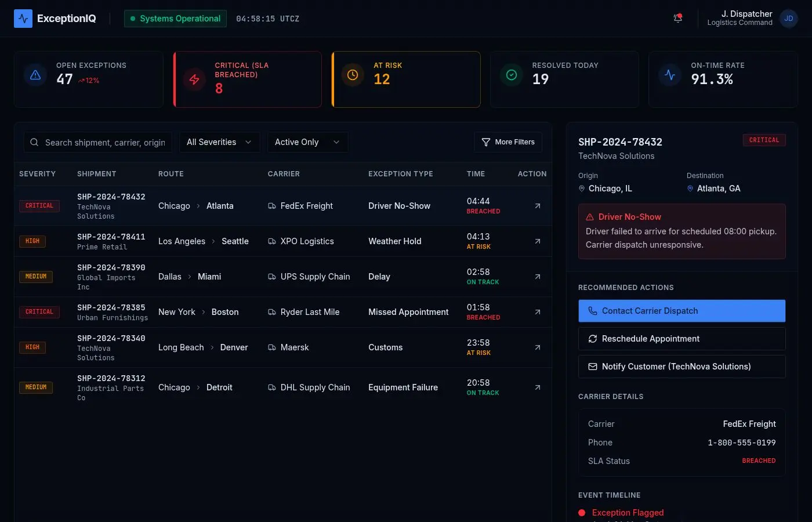The width and height of the screenshot is (812, 522).
Task: Open action arrow for Ryder Last Mile row
Action: tap(537, 312)
